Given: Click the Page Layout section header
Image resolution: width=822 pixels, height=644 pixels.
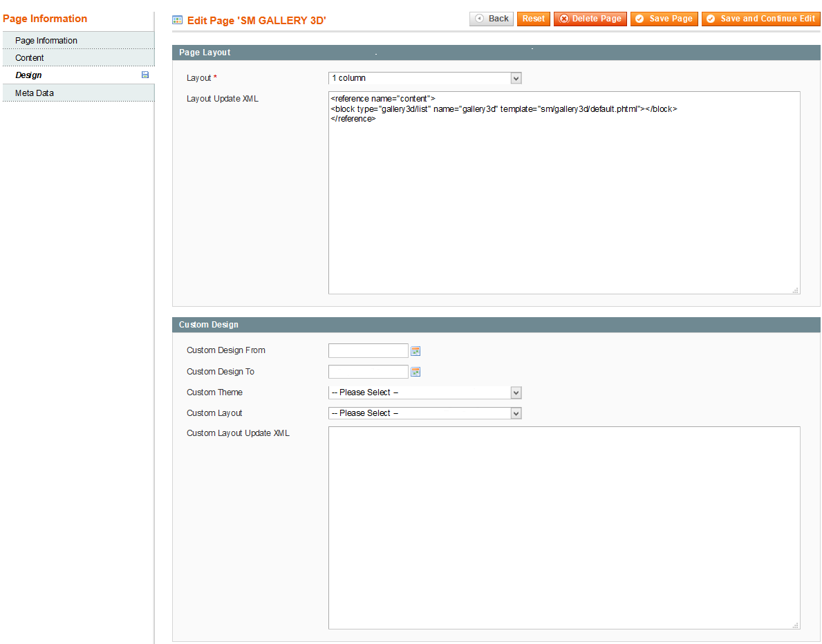Looking at the screenshot, I should coord(496,53).
